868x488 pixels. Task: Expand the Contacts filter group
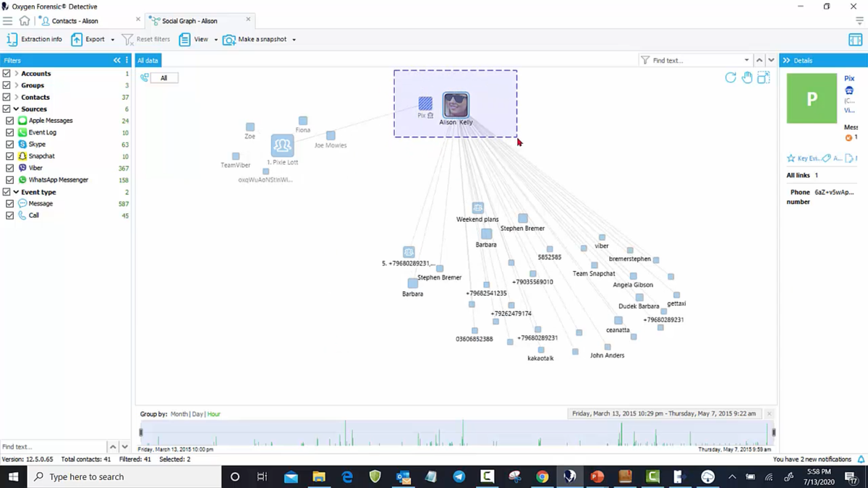pos(16,97)
